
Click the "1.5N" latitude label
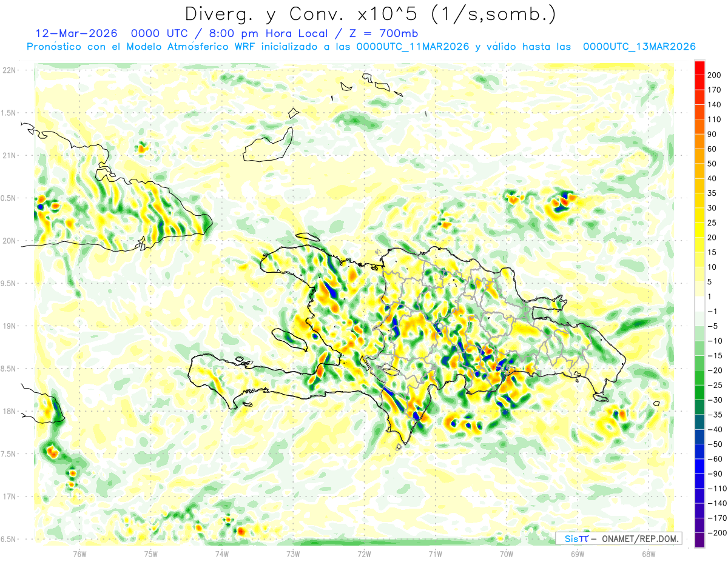tap(8, 113)
